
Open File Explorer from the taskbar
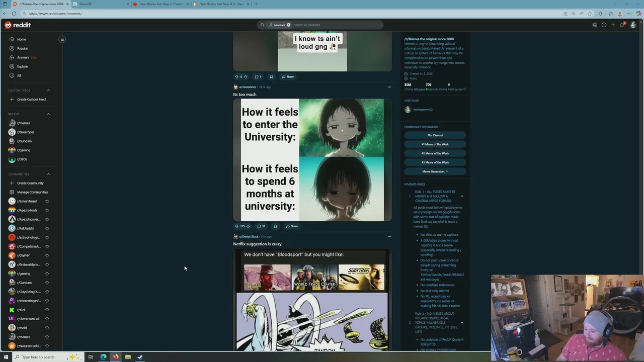tap(128, 357)
